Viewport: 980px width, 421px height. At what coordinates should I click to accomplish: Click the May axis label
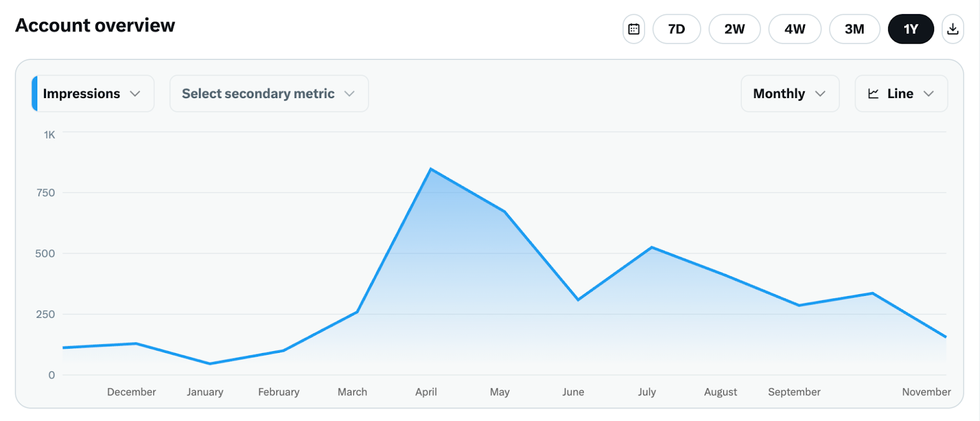(x=500, y=392)
